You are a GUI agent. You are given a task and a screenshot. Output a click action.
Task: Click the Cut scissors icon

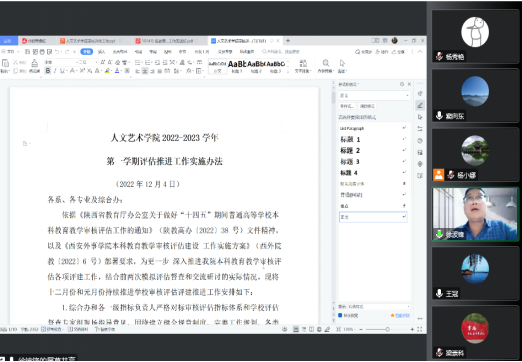pos(15,62)
